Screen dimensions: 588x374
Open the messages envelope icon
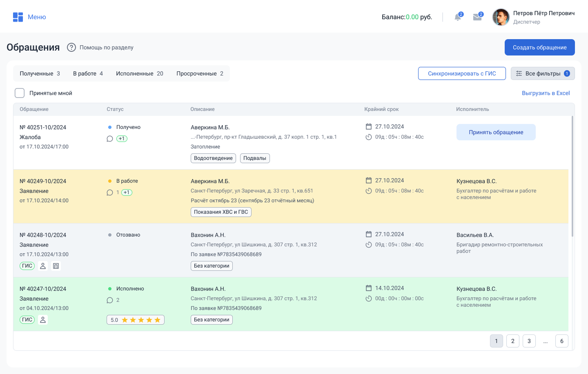tap(477, 17)
